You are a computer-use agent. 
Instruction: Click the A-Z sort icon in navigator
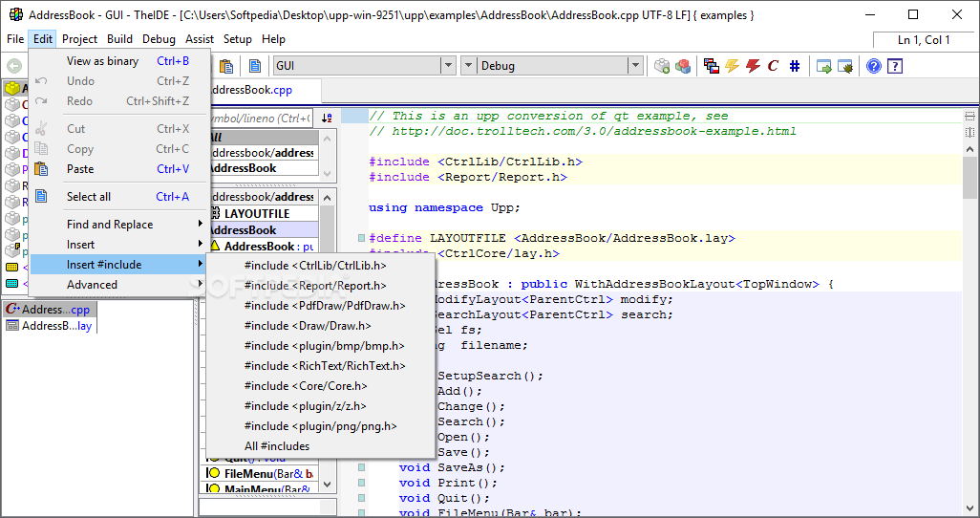327,118
